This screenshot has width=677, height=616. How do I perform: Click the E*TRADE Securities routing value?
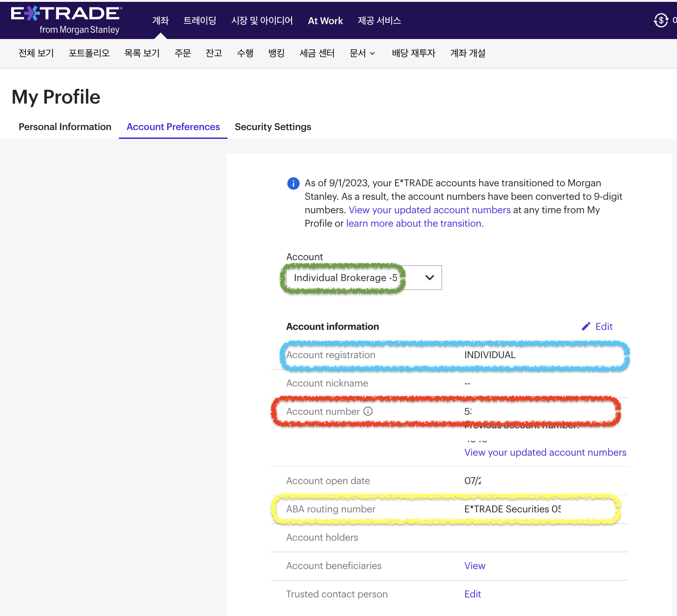[x=513, y=509]
